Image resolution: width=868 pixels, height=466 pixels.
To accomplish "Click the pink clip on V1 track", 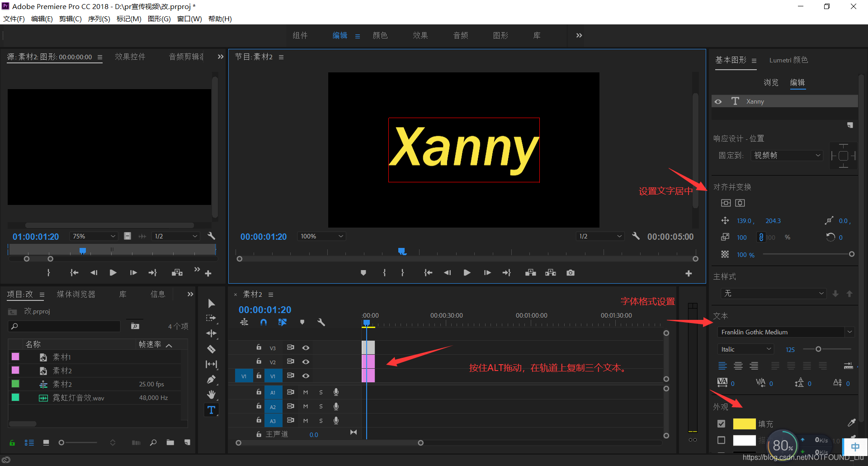I will point(368,376).
